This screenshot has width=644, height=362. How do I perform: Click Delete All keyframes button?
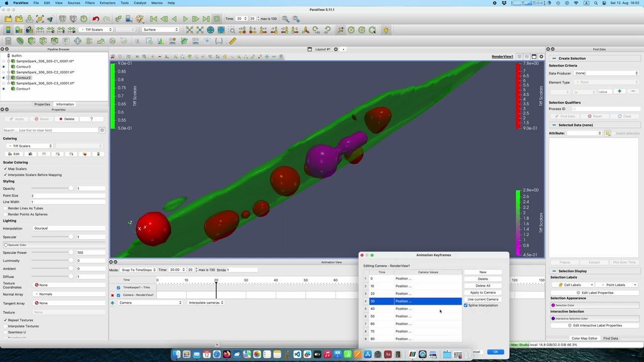pyautogui.click(x=482, y=286)
